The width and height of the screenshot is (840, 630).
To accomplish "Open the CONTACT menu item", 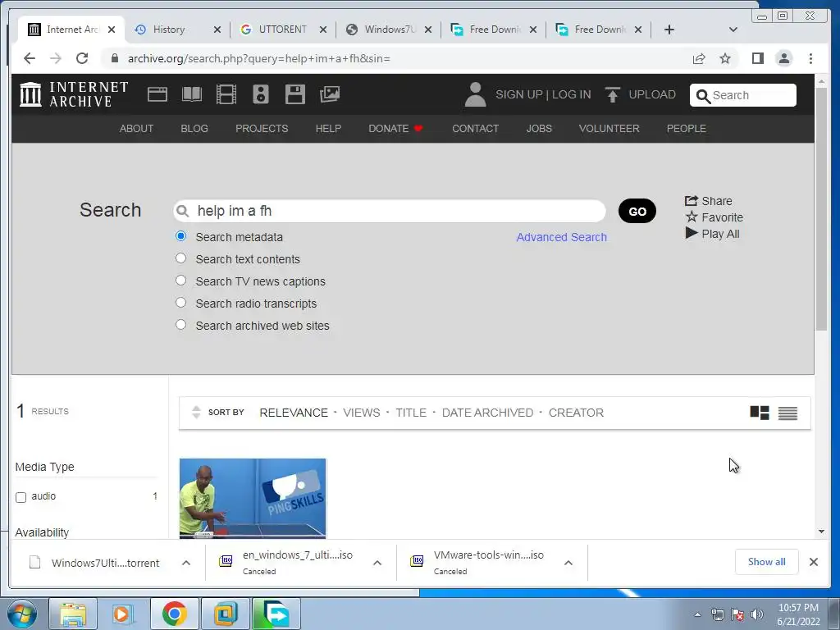I will [476, 129].
